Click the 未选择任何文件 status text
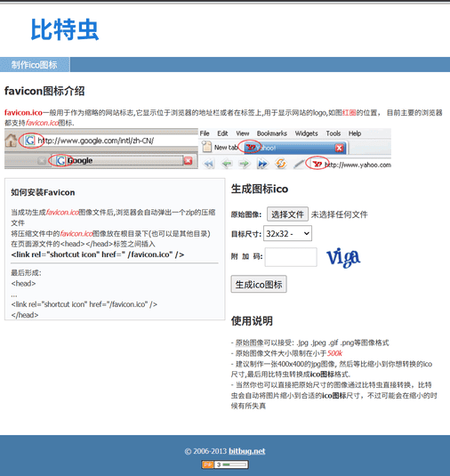Viewport: 450px width, 476px height. tap(339, 214)
